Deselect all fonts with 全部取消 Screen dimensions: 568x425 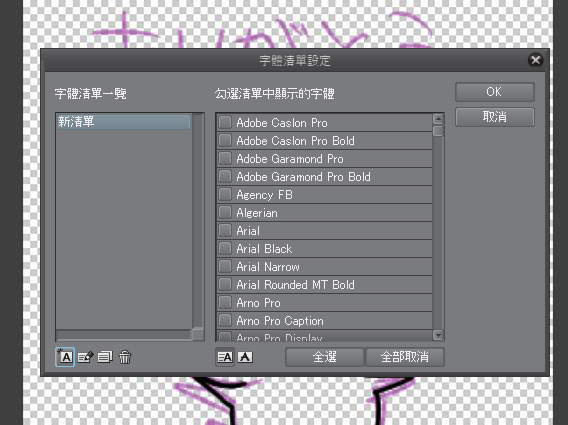coord(405,357)
